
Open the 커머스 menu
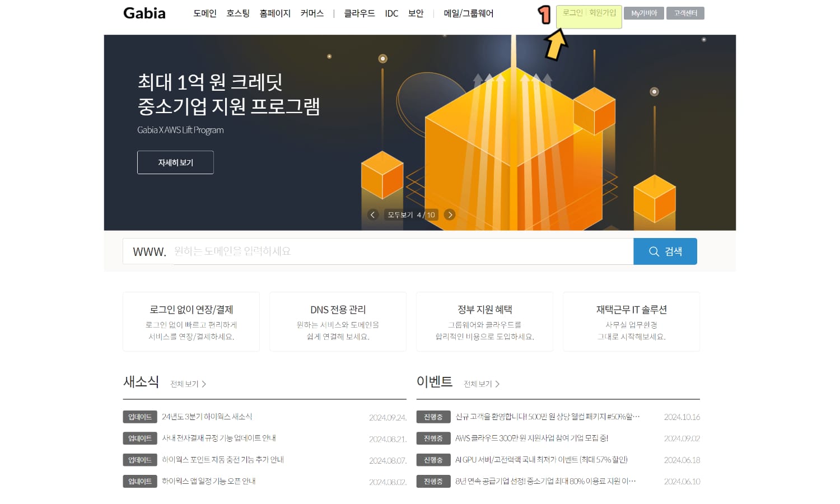pyautogui.click(x=312, y=13)
